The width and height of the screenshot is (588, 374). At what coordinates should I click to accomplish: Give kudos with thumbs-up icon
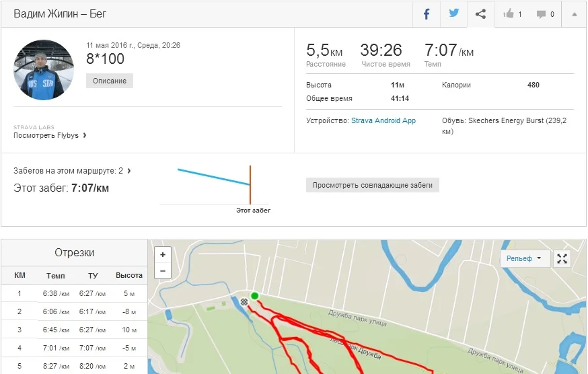(512, 14)
